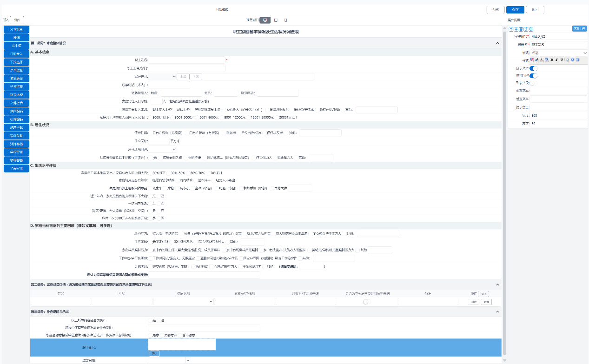Screen dimensions: 589x364
Task: Toggle the switch directly below 显示文本
Action: (534, 76)
